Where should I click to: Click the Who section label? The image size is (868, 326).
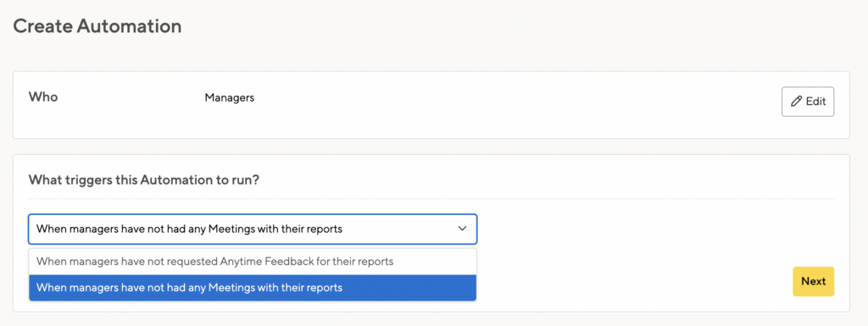tap(43, 97)
